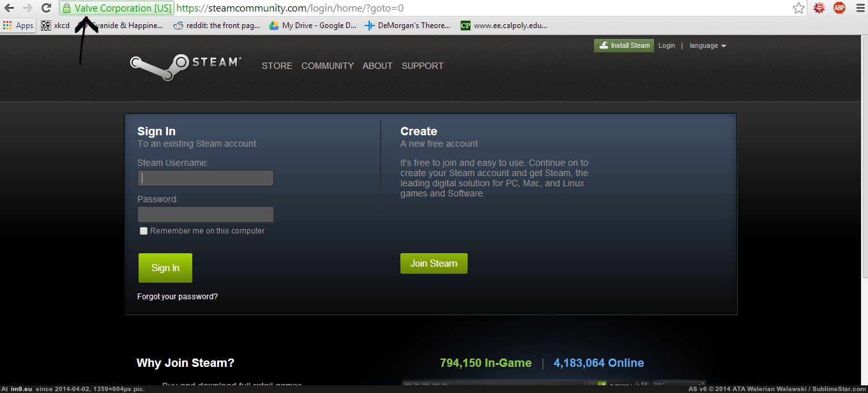Open the STORE menu item
The width and height of the screenshot is (868, 393).
click(277, 66)
